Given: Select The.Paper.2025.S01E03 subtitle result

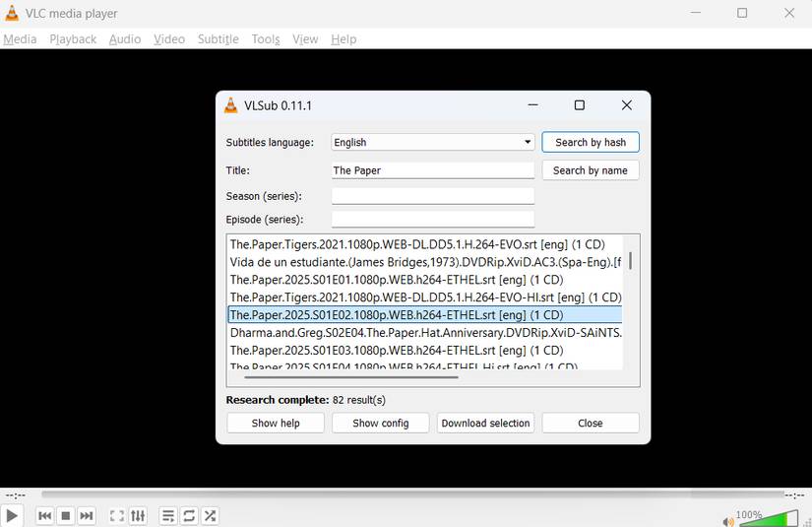Looking at the screenshot, I should 424,350.
